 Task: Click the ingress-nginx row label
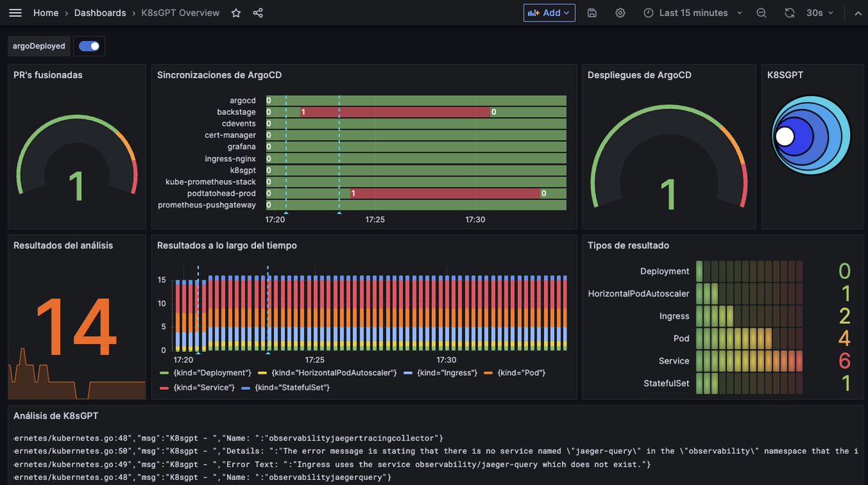pos(231,158)
